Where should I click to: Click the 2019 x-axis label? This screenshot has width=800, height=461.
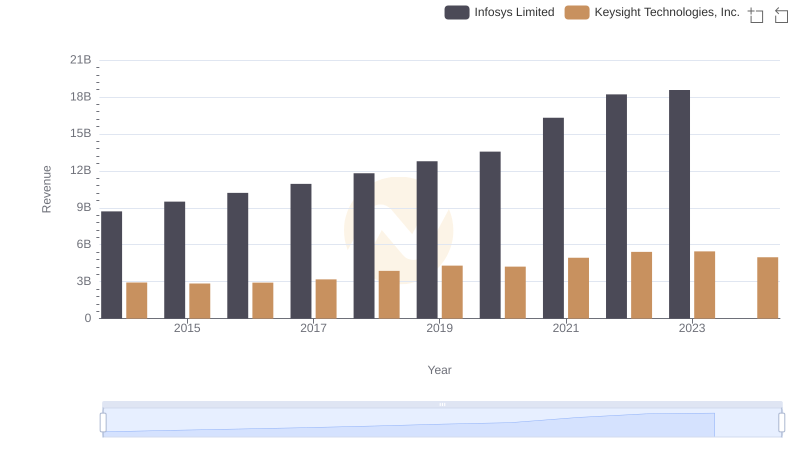point(439,328)
